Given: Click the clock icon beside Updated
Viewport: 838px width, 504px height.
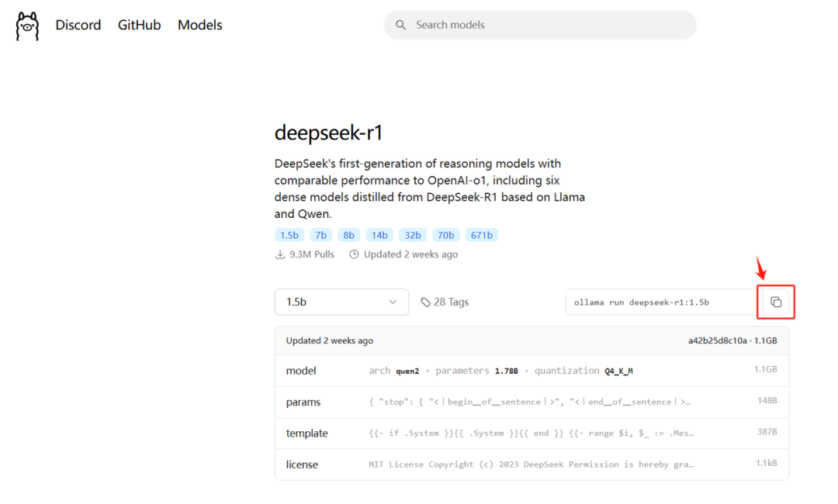Looking at the screenshot, I should tap(355, 254).
